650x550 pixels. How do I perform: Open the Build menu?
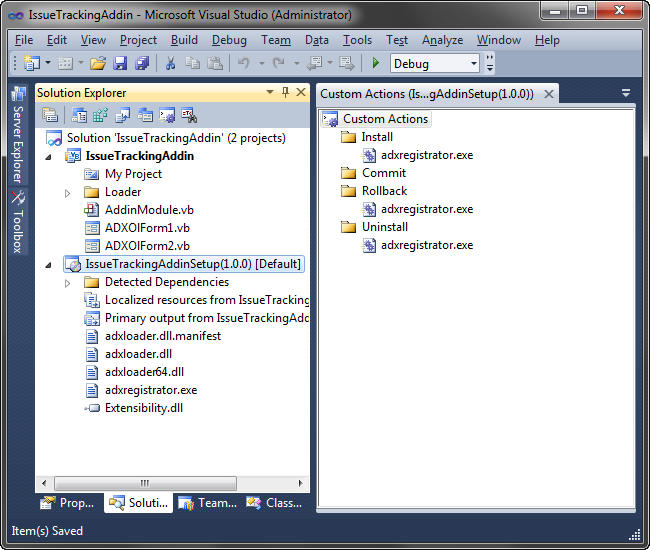click(184, 40)
